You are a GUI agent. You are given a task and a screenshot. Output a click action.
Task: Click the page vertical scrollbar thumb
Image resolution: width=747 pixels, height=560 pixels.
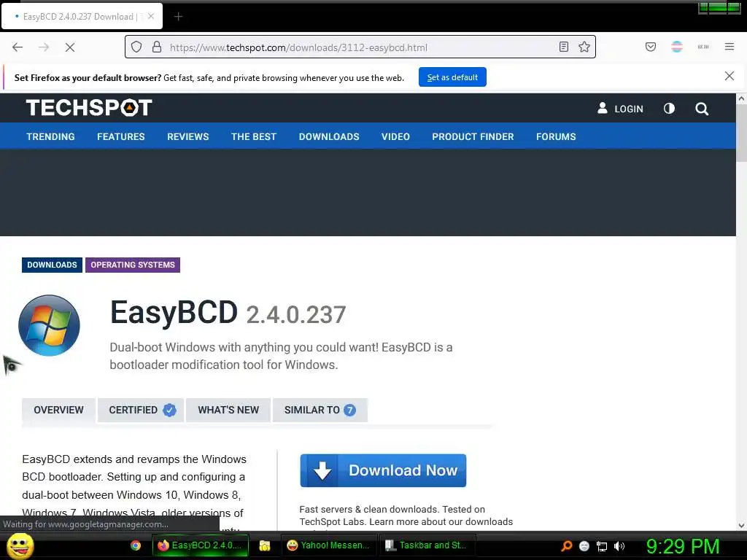[x=741, y=133]
